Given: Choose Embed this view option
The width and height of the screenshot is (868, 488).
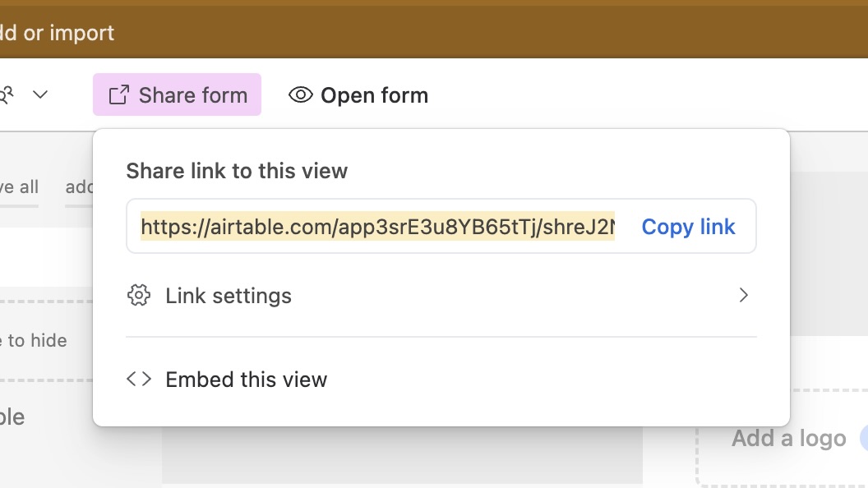Looking at the screenshot, I should click(x=247, y=380).
